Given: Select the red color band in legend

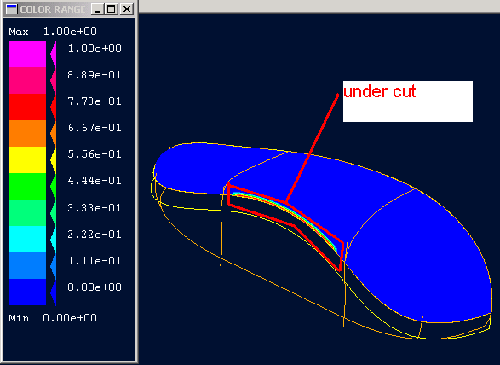Looking at the screenshot, I should click(27, 107).
